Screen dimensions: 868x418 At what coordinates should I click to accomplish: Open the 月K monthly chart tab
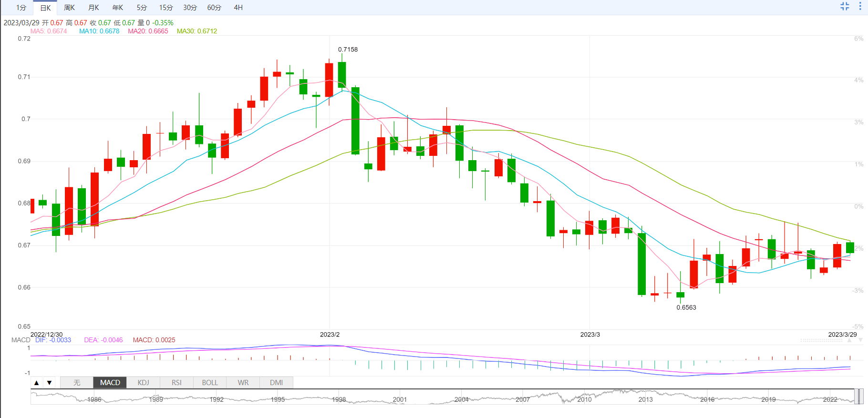93,8
